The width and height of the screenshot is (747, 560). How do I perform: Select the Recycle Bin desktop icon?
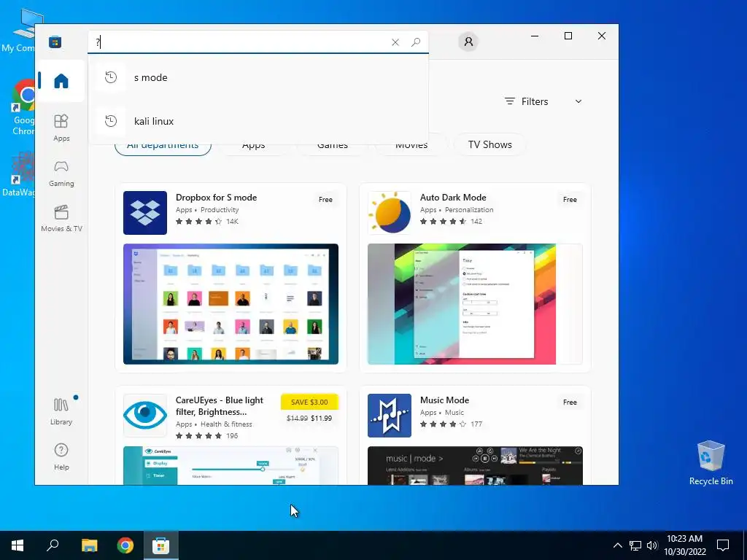coord(711,463)
